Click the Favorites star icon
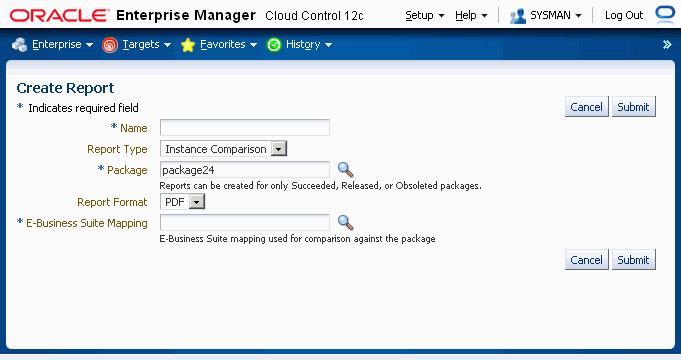This screenshot has width=681, height=360. [188, 45]
